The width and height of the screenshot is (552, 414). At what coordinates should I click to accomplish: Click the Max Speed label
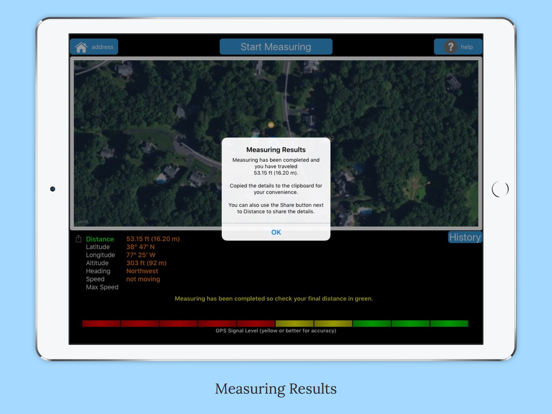102,287
